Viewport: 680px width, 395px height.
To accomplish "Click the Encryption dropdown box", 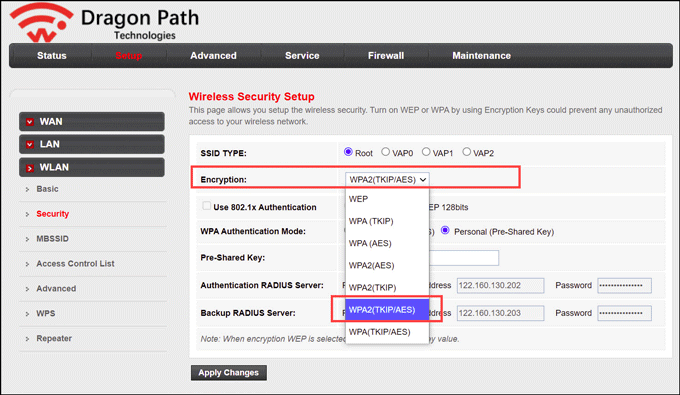I will (387, 180).
